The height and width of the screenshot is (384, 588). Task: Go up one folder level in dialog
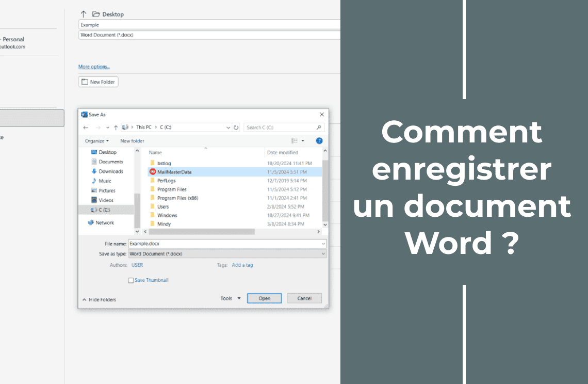pyautogui.click(x=116, y=127)
